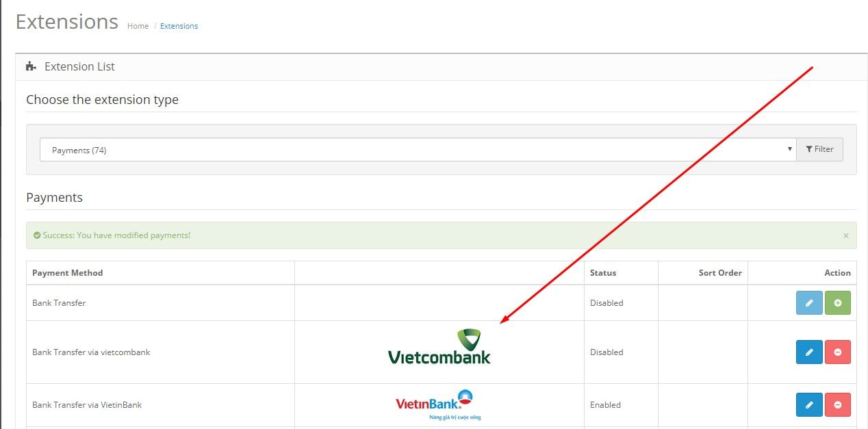Click the Status column header
The width and height of the screenshot is (868, 429).
[x=603, y=272]
